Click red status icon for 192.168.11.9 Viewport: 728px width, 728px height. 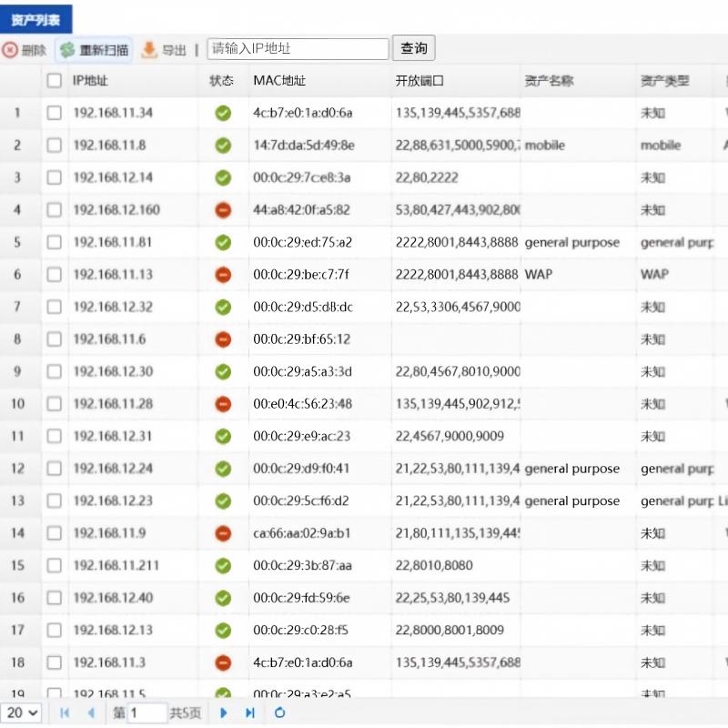(x=223, y=533)
